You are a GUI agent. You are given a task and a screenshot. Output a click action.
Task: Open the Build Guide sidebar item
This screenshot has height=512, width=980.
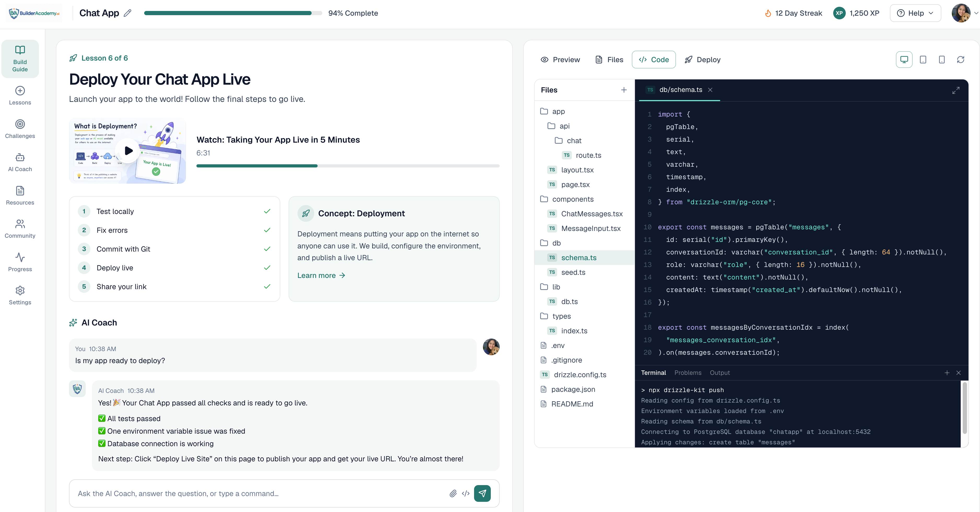click(20, 59)
